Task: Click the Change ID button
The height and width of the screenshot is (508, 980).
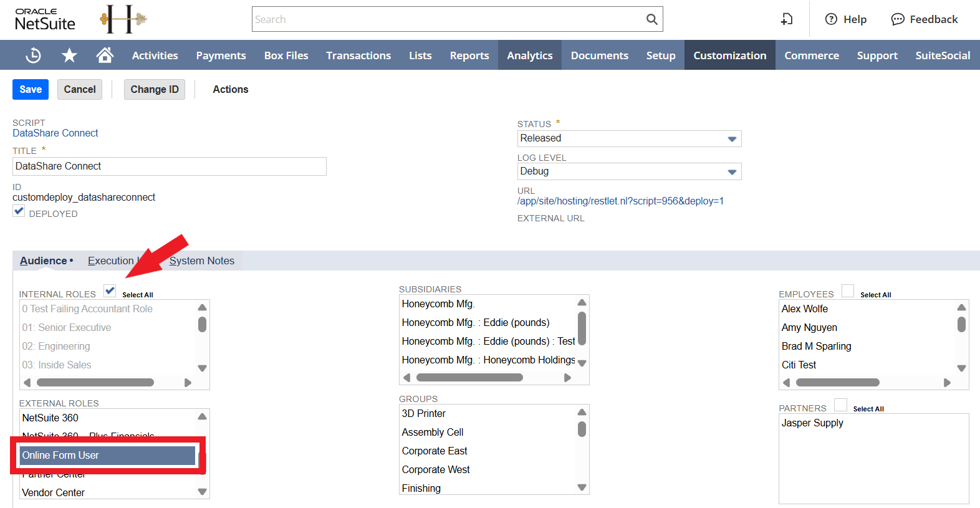Action: point(155,89)
